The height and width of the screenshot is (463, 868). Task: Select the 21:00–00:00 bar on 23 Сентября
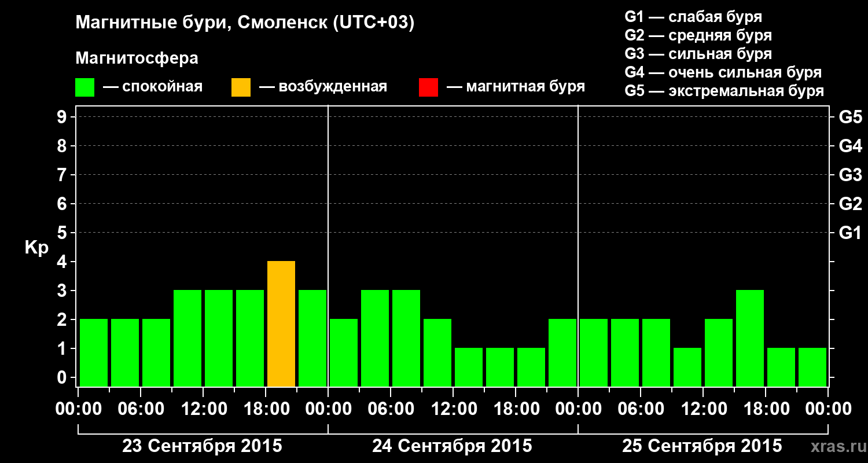point(312,338)
